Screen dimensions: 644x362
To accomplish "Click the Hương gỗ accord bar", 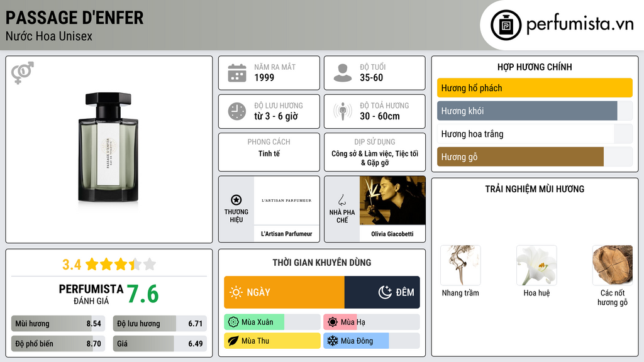I will click(535, 156).
